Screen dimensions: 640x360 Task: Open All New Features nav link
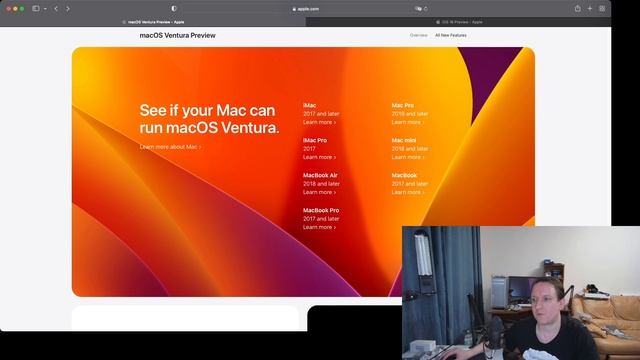(451, 36)
